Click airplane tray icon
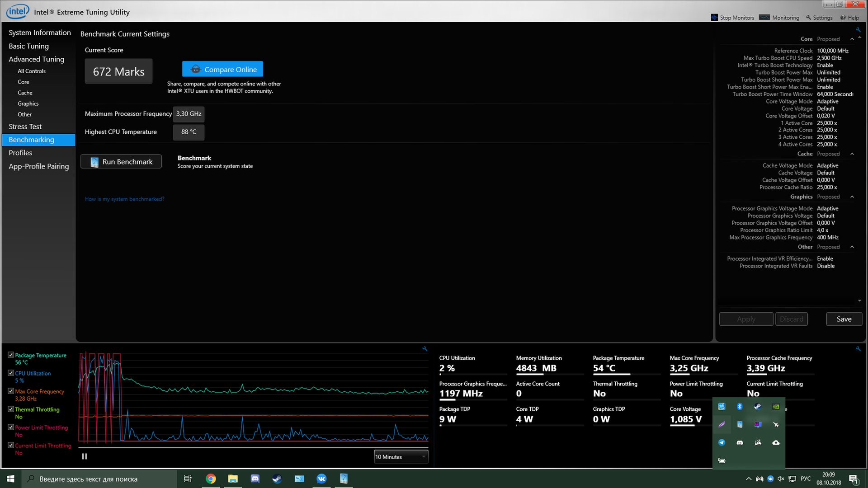Screen dimensions: 868x488 coord(776,425)
